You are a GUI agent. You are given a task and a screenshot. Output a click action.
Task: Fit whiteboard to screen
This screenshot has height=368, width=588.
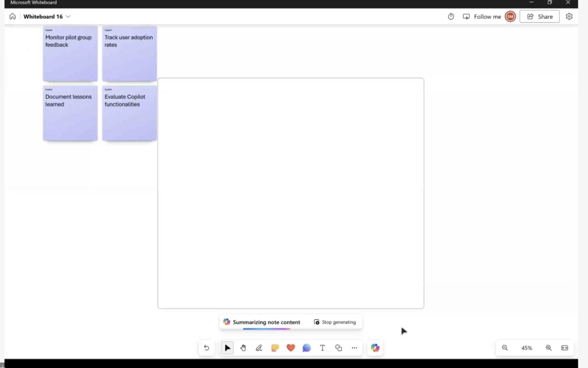click(564, 348)
